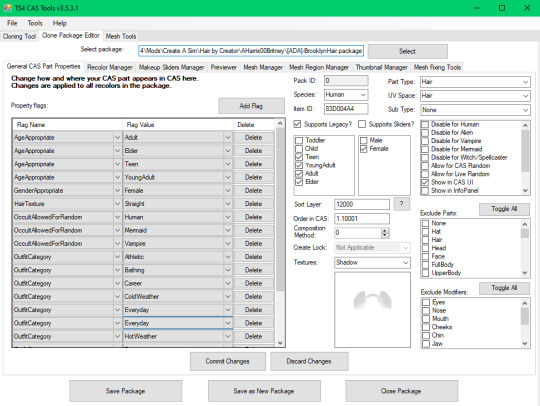The width and height of the screenshot is (540, 406).
Task: Click the Item ID field
Action: tap(346, 109)
